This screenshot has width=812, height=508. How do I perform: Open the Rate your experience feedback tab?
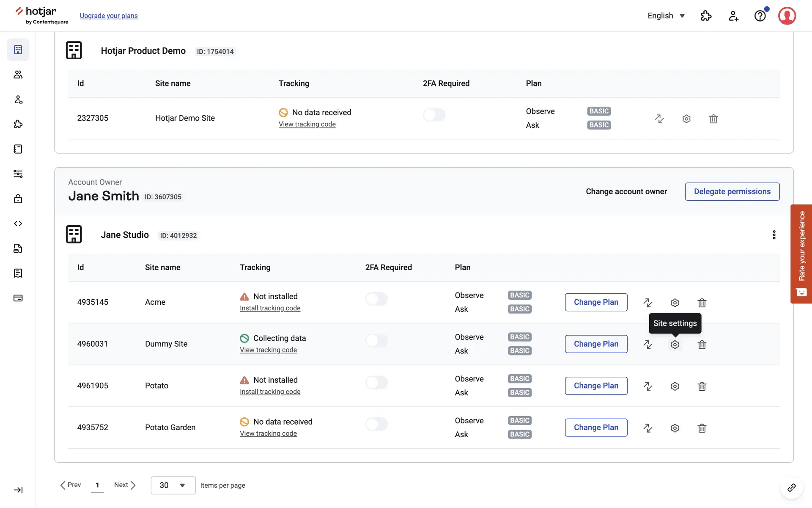(801, 254)
